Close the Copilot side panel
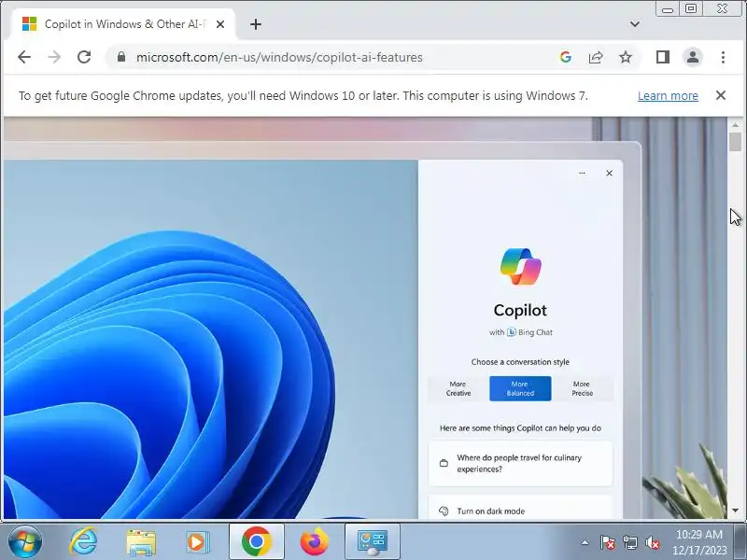747x560 pixels. click(610, 174)
